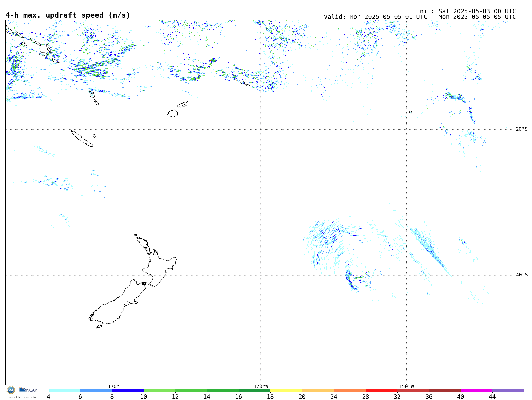
Task: Select the light cyan 4-6 colorbar swatch
Action: [64, 391]
